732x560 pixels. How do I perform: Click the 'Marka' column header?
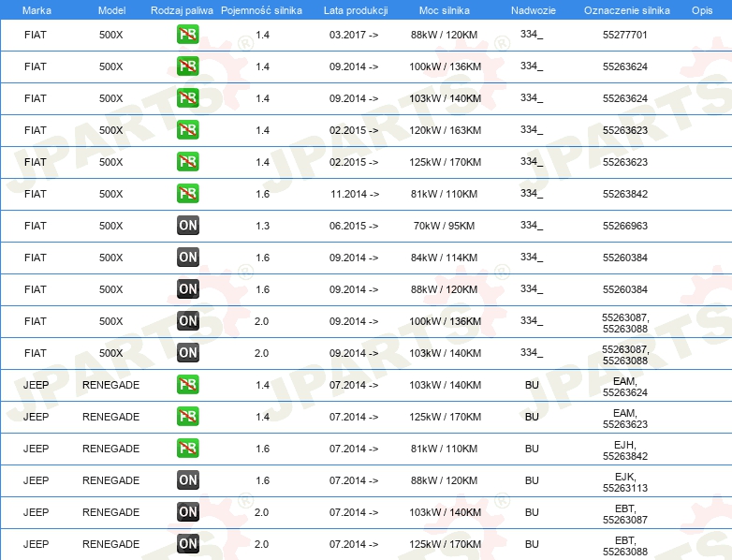tap(36, 9)
